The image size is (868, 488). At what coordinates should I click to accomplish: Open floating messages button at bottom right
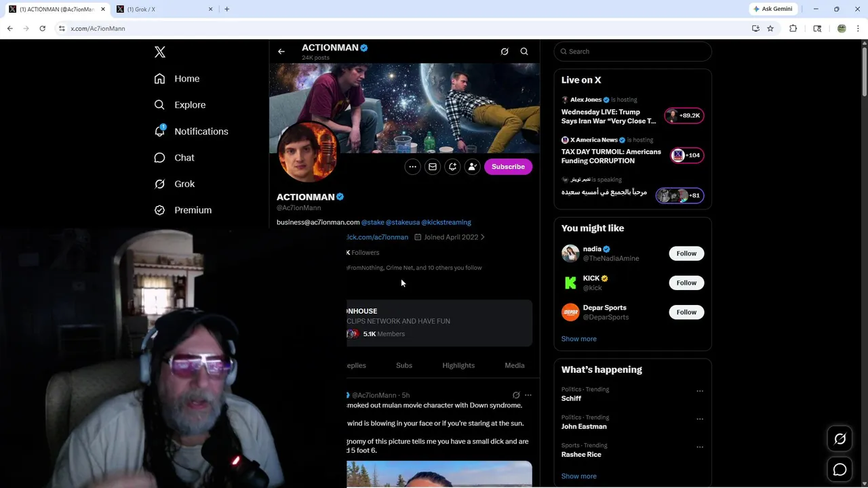pyautogui.click(x=840, y=469)
